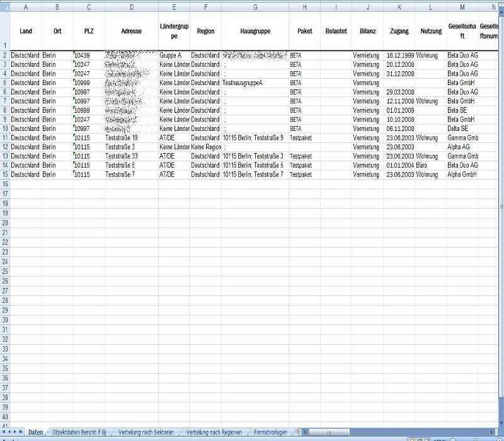Select date cell '29.03.2008'
The image size is (504, 441).
pos(399,92)
